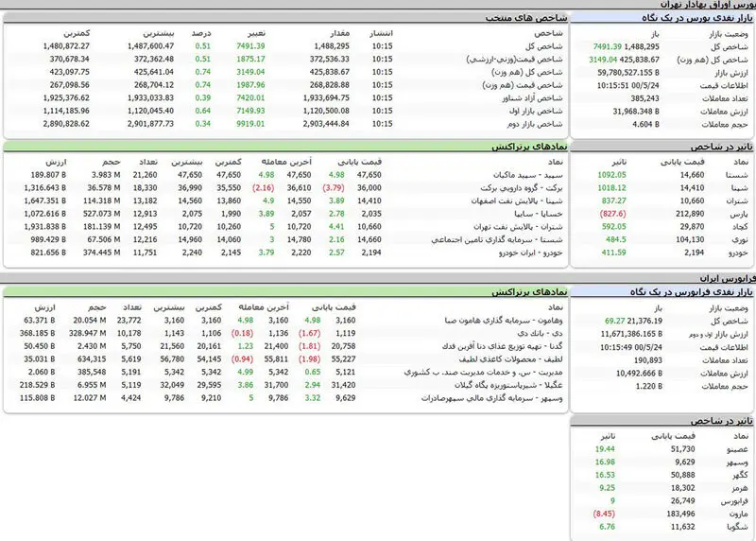Open the نوری symbol in index effect panel
Image resolution: width=756 pixels, height=541 pixels.
click(x=740, y=240)
